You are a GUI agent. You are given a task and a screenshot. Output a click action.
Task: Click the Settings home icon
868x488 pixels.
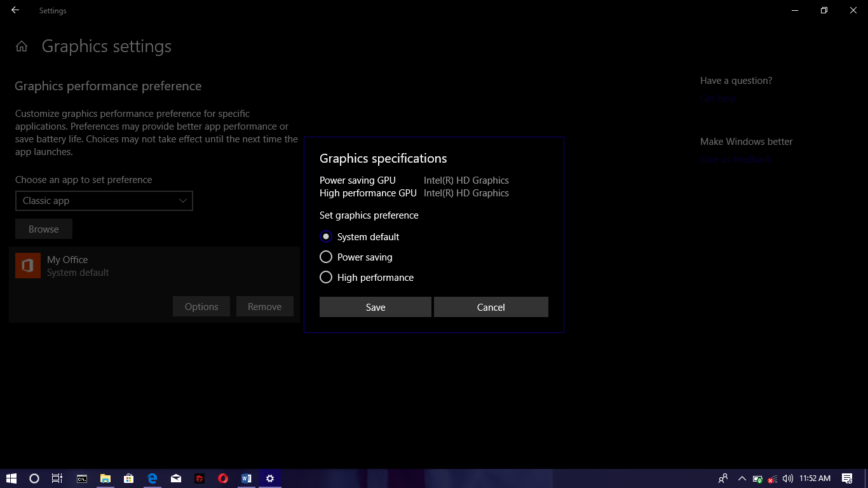pos(21,46)
